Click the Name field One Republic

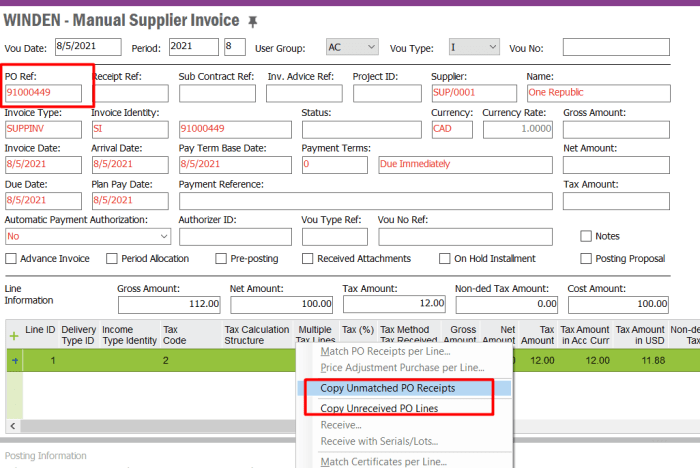599,93
